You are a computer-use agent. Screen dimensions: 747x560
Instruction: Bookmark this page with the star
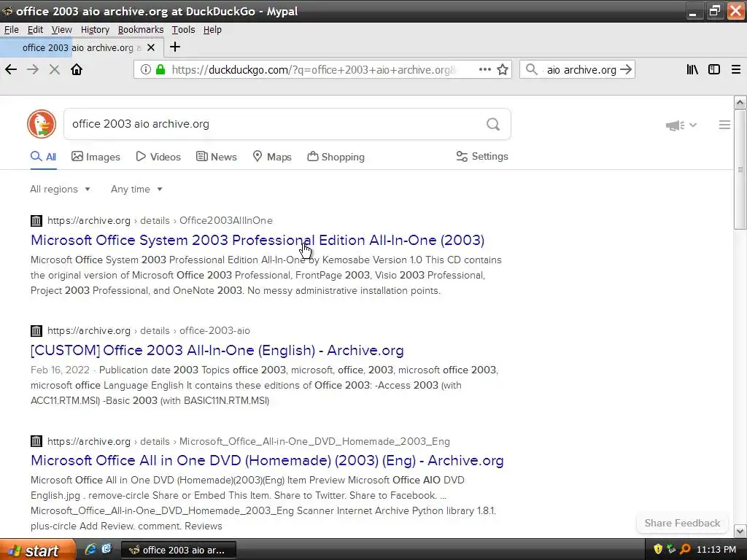point(503,69)
